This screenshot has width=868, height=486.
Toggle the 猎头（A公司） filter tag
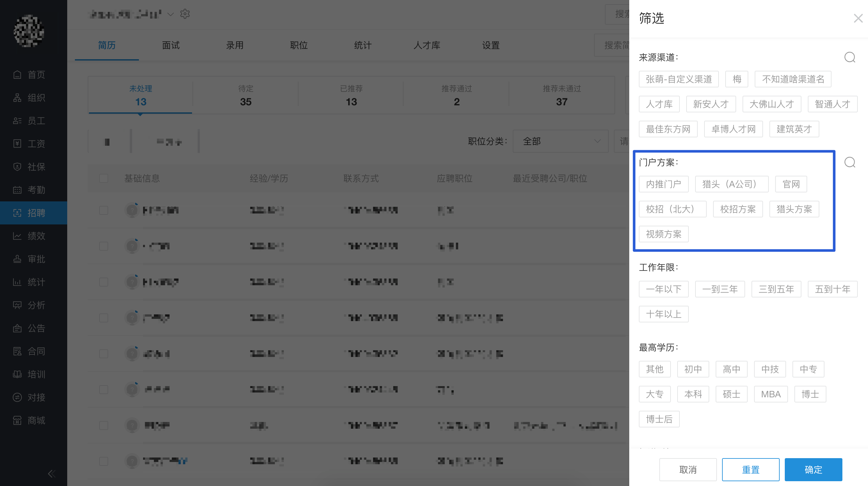point(732,184)
